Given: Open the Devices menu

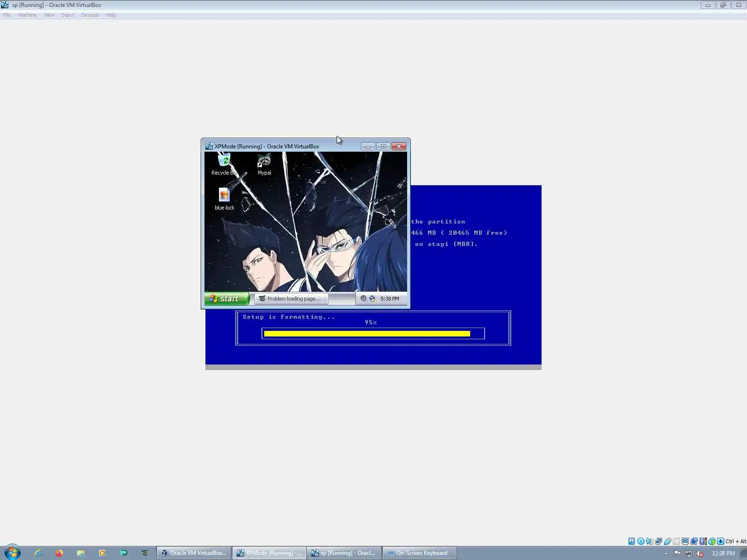Looking at the screenshot, I should pyautogui.click(x=90, y=15).
